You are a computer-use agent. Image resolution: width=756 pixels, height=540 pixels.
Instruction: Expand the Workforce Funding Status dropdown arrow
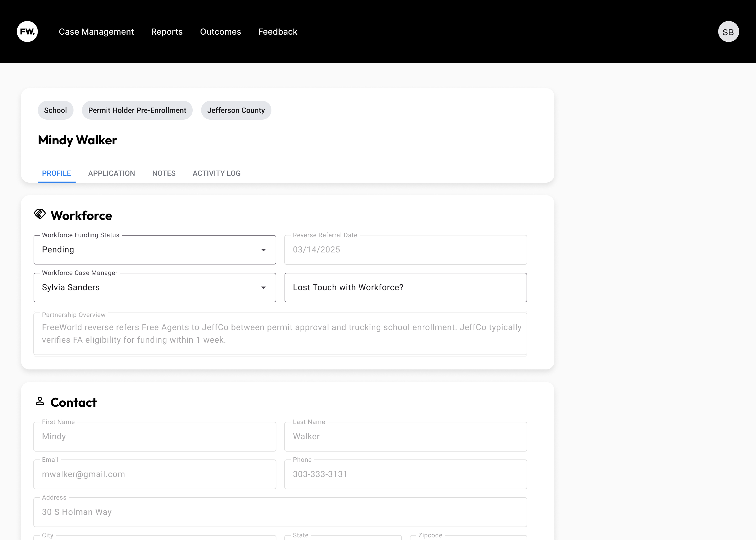point(264,250)
